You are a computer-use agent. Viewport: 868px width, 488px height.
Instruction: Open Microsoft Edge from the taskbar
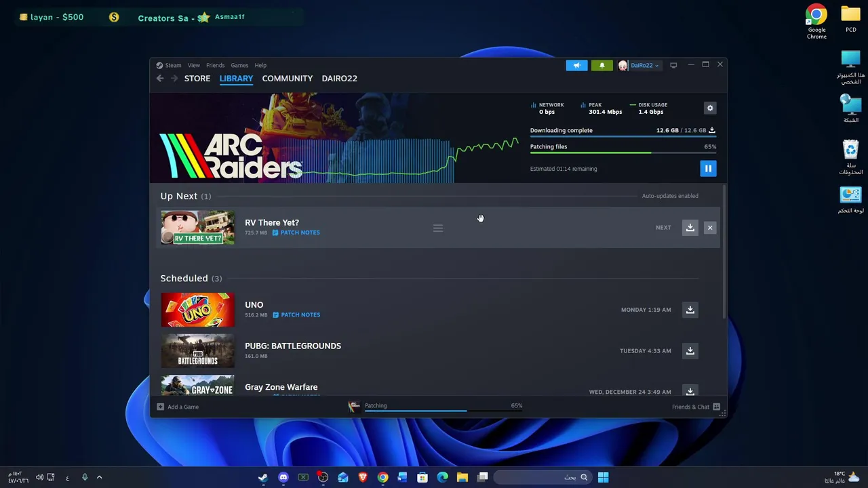click(442, 477)
